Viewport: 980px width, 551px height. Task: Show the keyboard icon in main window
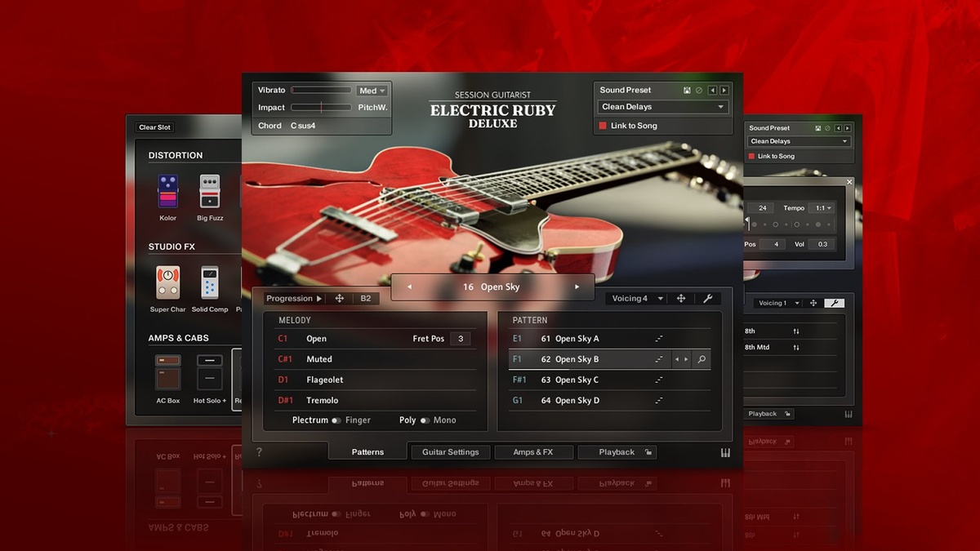click(725, 453)
